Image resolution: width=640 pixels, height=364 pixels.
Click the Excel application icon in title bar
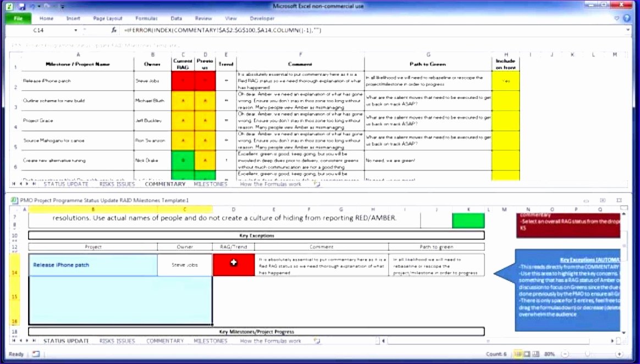coord(9,7)
